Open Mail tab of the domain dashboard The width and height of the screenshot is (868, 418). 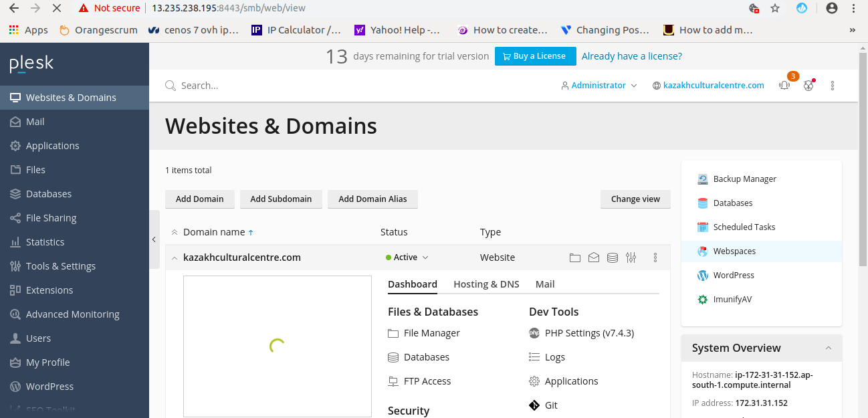544,284
